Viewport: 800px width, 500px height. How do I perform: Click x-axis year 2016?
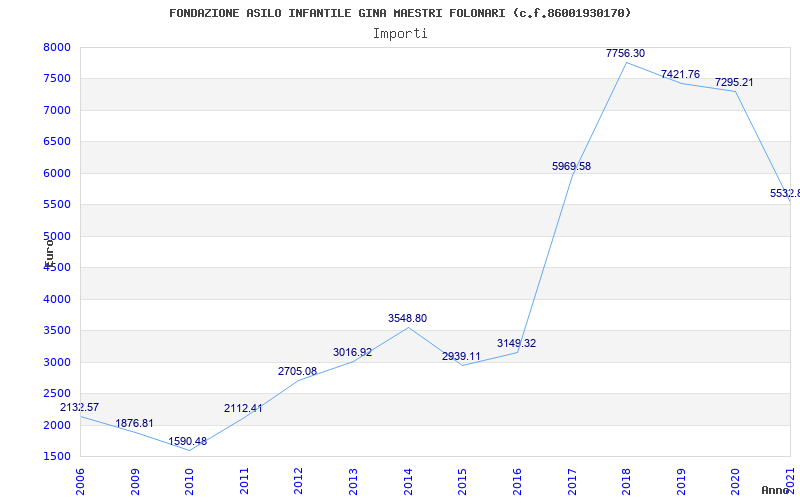tap(517, 482)
